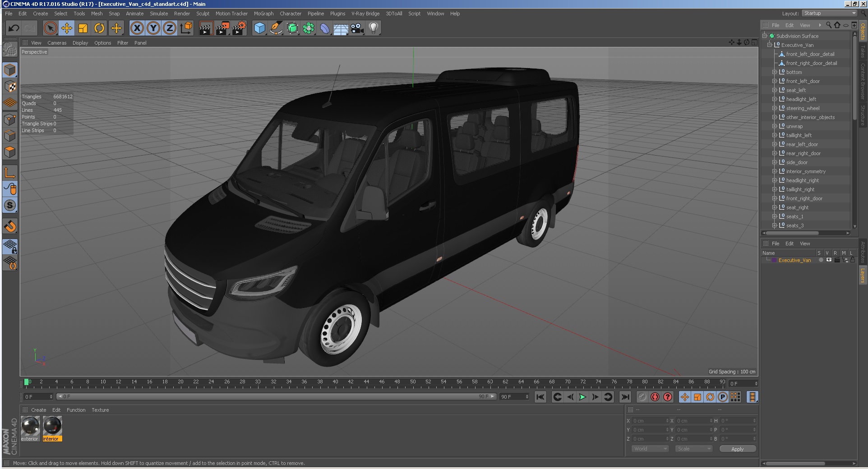
Task: Open the Character menu
Action: click(291, 14)
